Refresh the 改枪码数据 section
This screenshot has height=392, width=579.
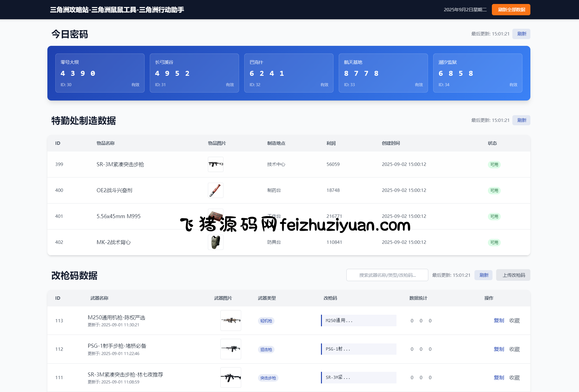[483, 275]
